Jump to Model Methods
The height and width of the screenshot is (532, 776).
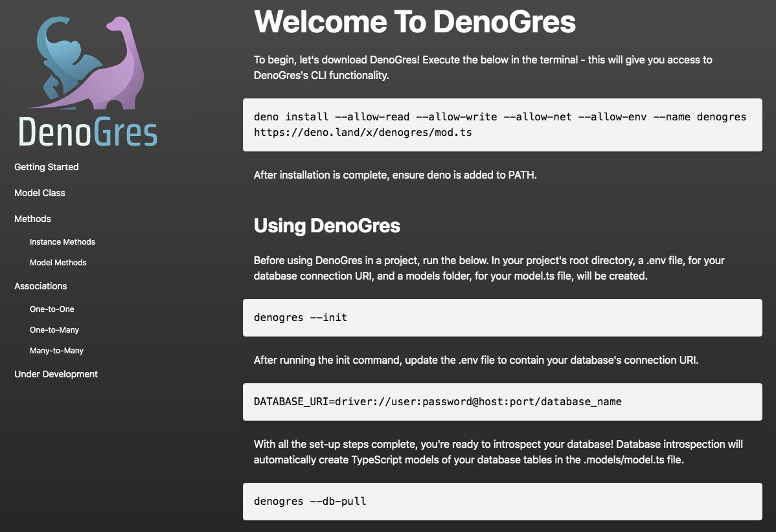(x=58, y=263)
